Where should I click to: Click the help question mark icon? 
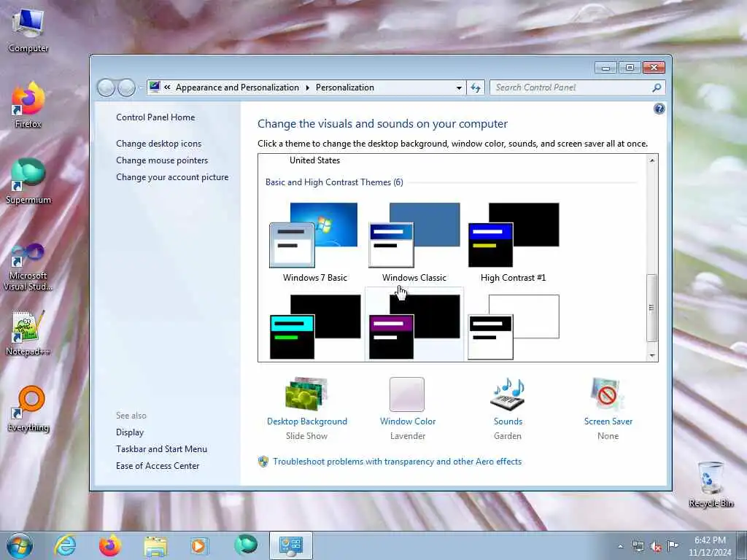pyautogui.click(x=659, y=109)
